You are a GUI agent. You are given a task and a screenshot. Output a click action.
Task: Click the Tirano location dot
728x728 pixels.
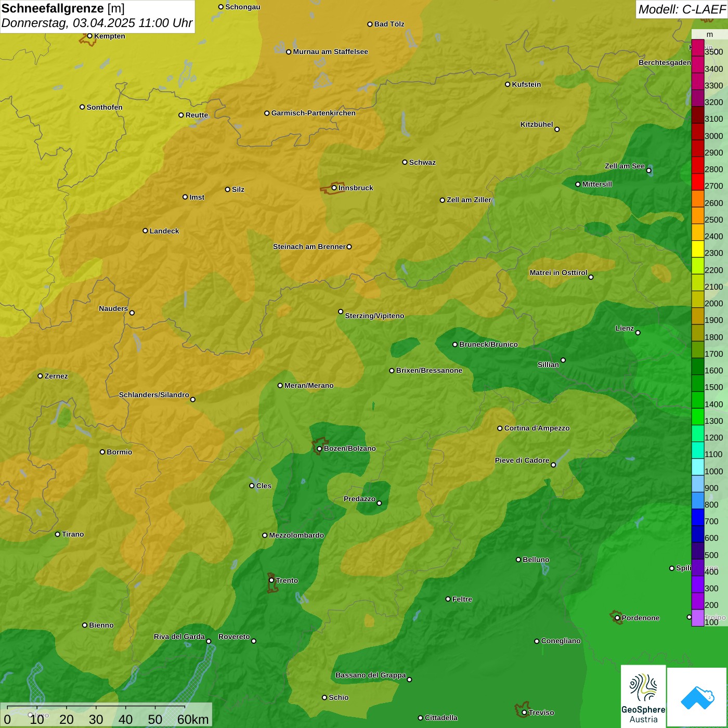58,534
